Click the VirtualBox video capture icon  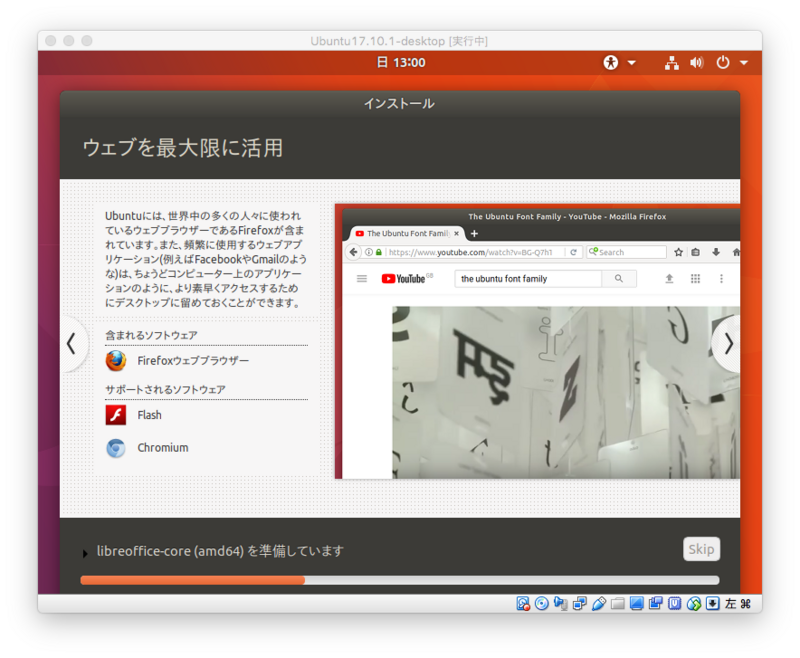click(x=656, y=604)
